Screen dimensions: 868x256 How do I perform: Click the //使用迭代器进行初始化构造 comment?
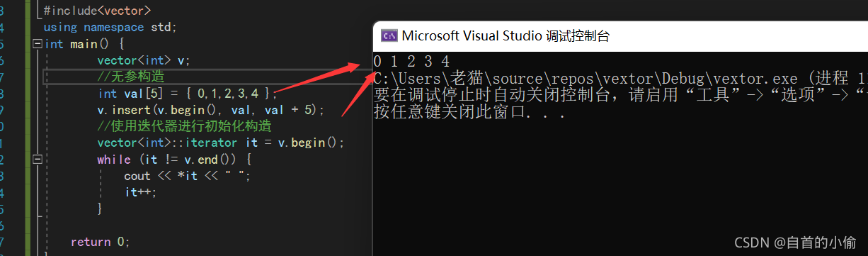click(185, 126)
